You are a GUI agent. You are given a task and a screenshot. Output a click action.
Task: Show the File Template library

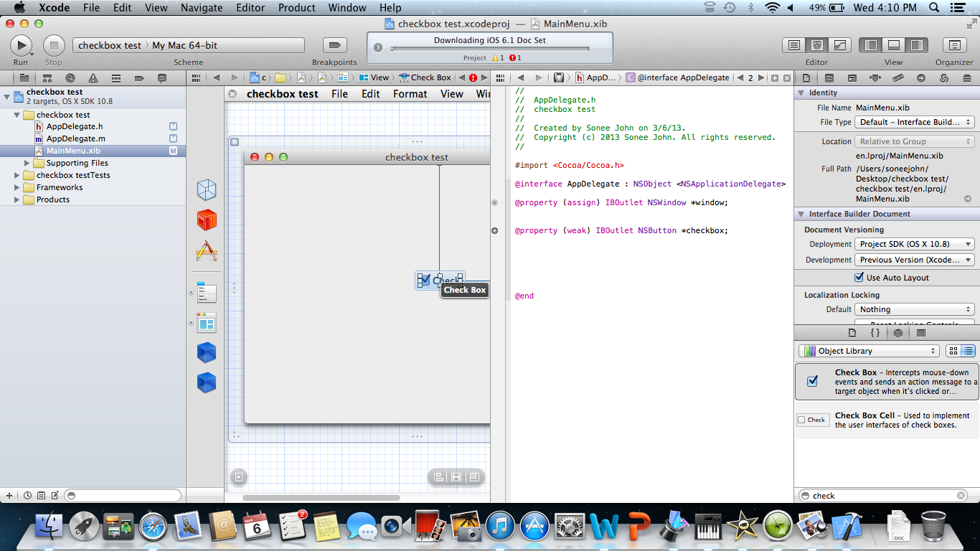(x=852, y=333)
